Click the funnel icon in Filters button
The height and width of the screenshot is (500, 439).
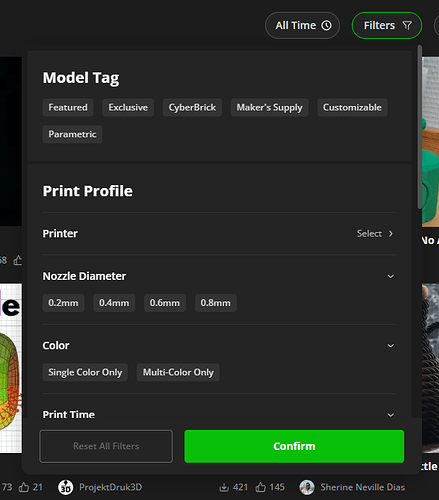[x=407, y=25]
